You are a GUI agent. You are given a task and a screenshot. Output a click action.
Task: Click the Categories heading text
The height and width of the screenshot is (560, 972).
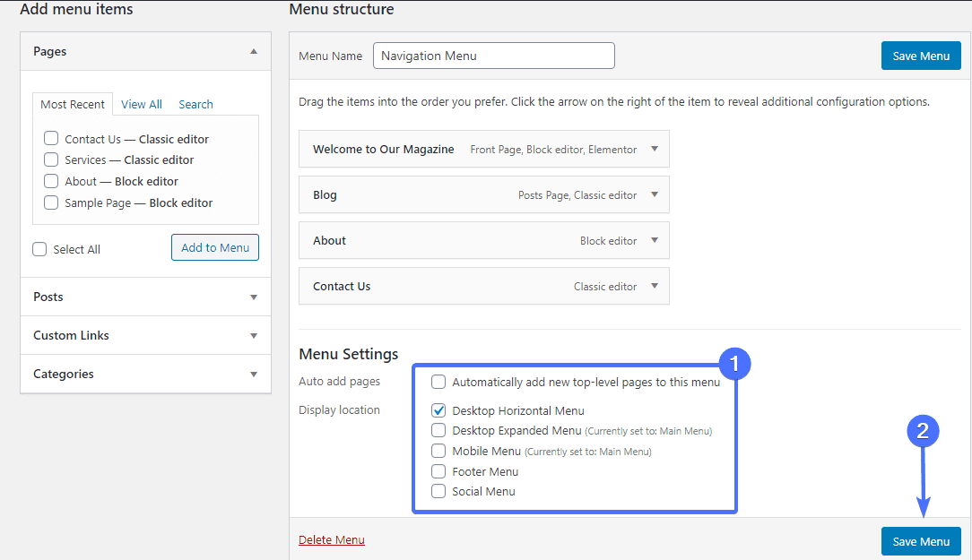64,374
